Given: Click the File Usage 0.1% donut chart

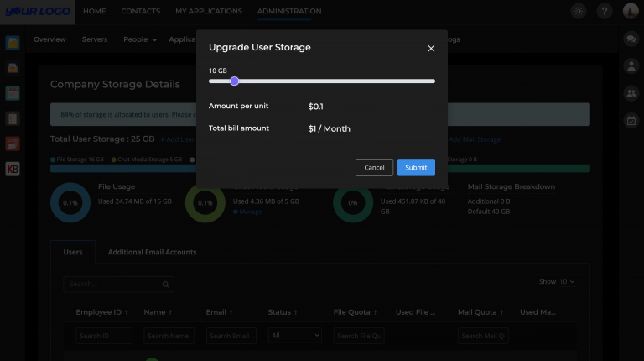Looking at the screenshot, I should tap(70, 202).
